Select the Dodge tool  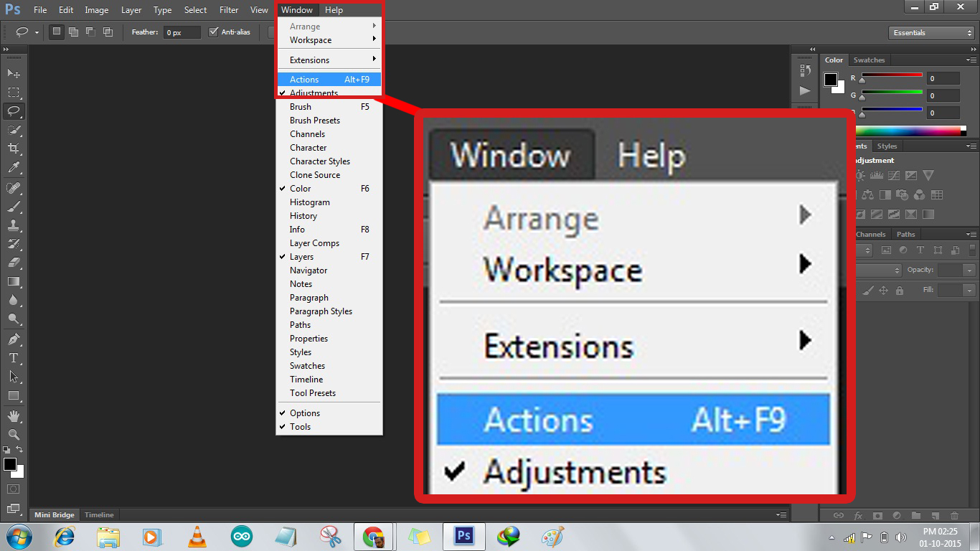pos(14,319)
